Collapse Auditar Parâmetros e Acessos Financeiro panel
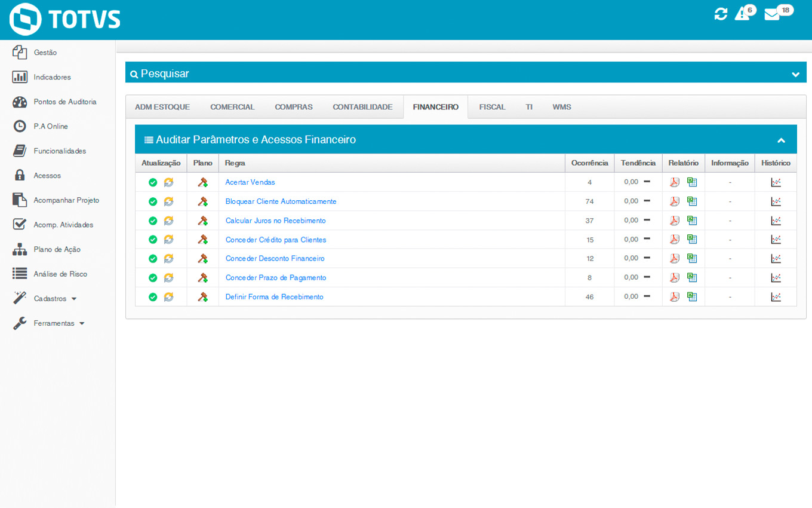 click(x=781, y=140)
